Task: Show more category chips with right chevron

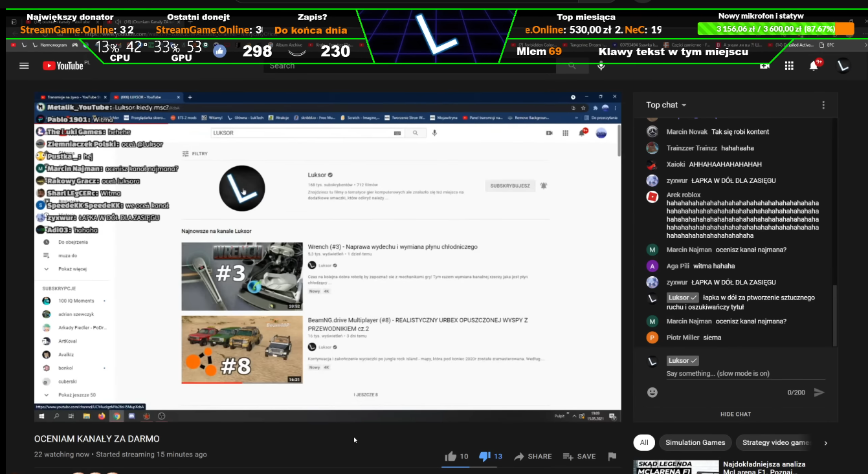Action: pos(825,443)
